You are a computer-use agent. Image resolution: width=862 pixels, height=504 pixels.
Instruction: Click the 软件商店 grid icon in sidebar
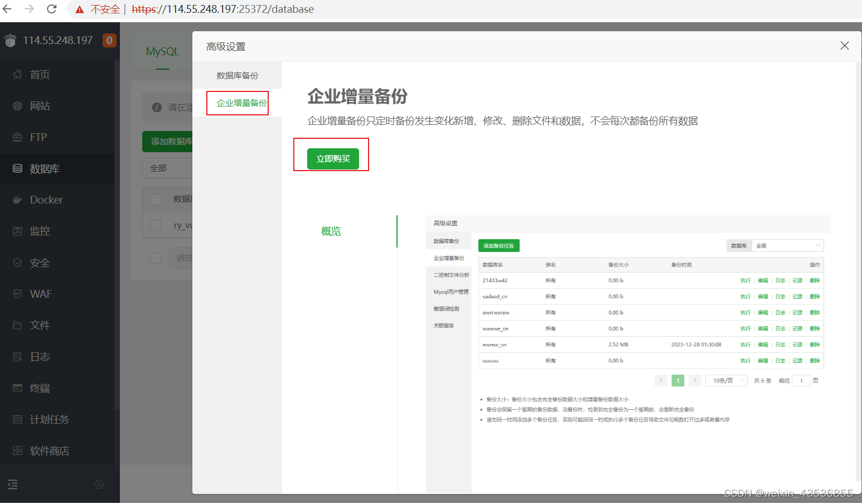(18, 450)
